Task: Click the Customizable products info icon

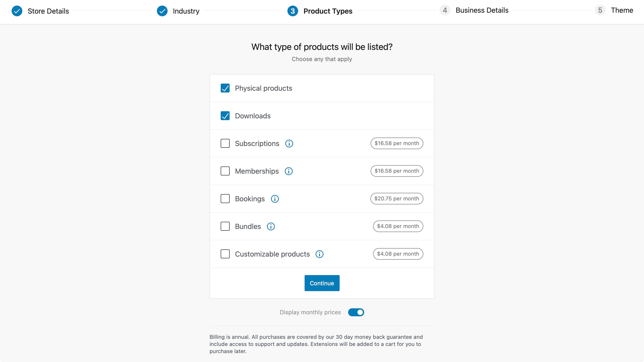Action: [x=319, y=254]
